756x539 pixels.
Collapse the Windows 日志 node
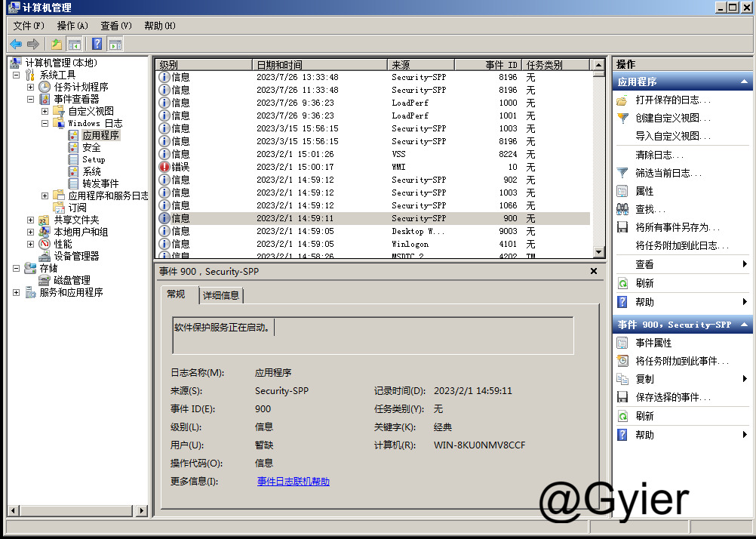click(45, 123)
